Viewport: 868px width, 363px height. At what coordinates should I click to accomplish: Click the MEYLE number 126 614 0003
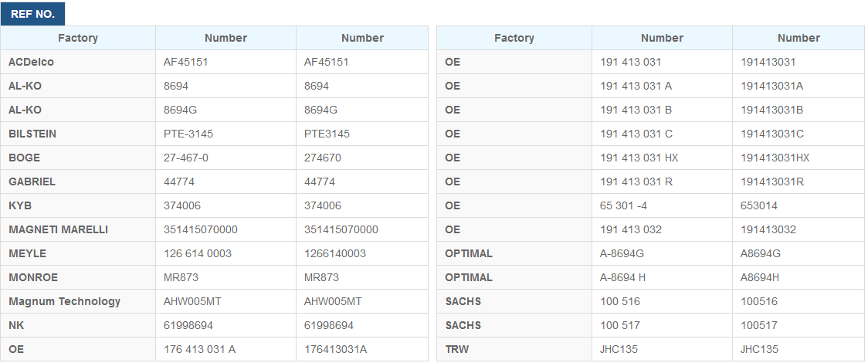[198, 253]
